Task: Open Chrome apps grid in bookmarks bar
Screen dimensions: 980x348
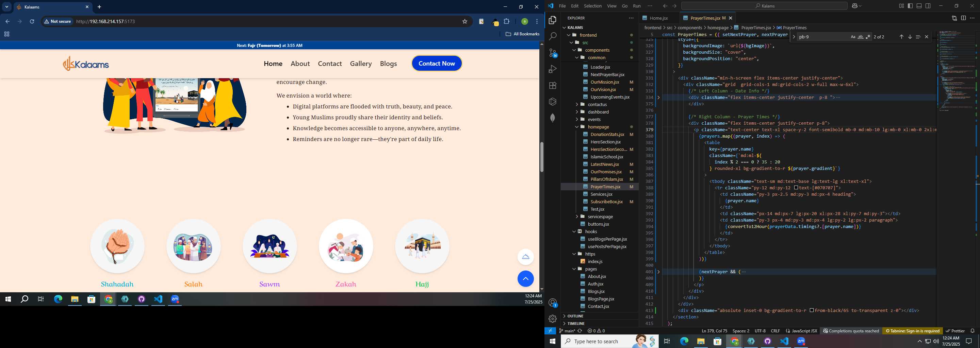Action: click(x=6, y=34)
